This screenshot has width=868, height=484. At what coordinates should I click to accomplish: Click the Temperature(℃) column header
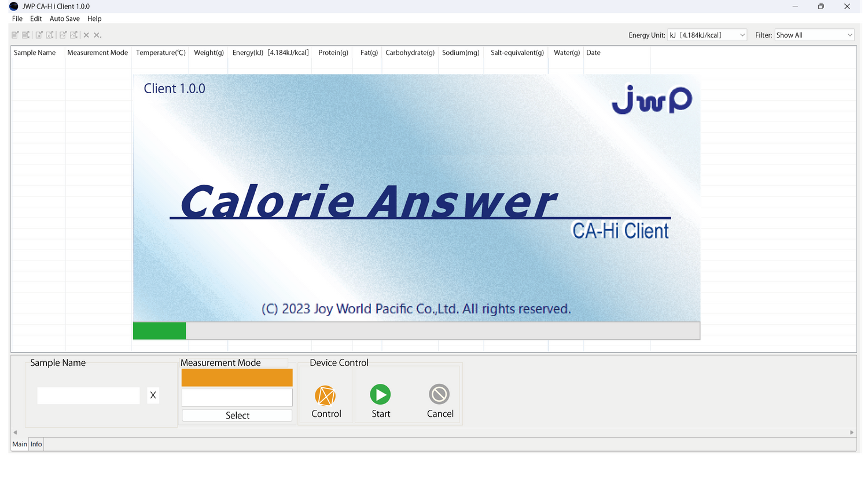pos(161,53)
